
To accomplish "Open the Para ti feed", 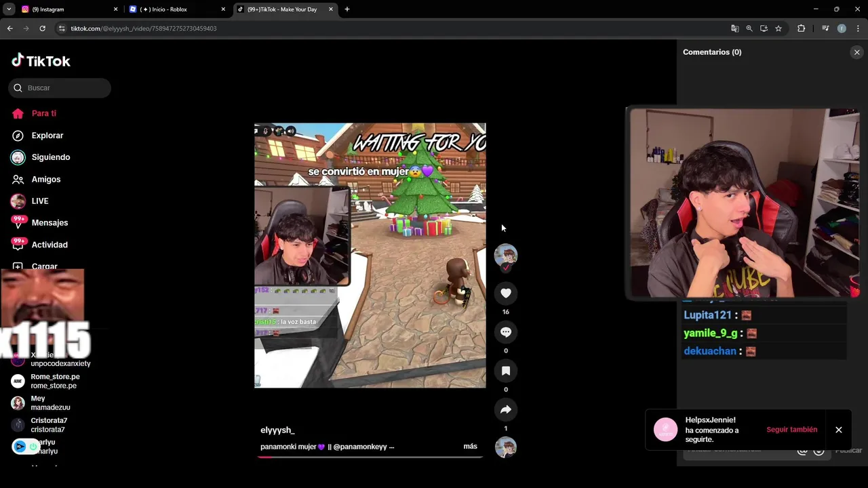I will [43, 113].
